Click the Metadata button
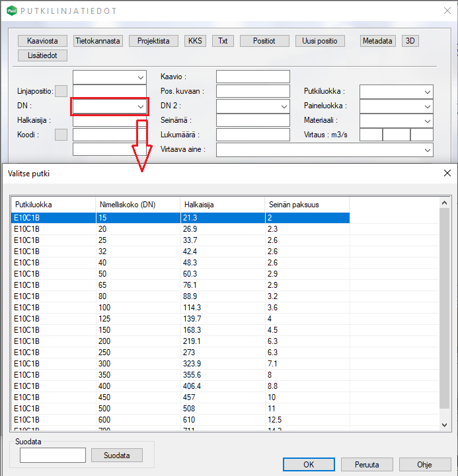Viewport: 458px width, 476px height. (378, 41)
